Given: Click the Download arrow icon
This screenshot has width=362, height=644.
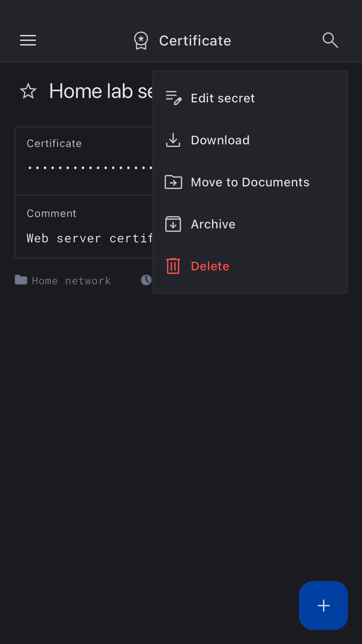Looking at the screenshot, I should (x=173, y=140).
